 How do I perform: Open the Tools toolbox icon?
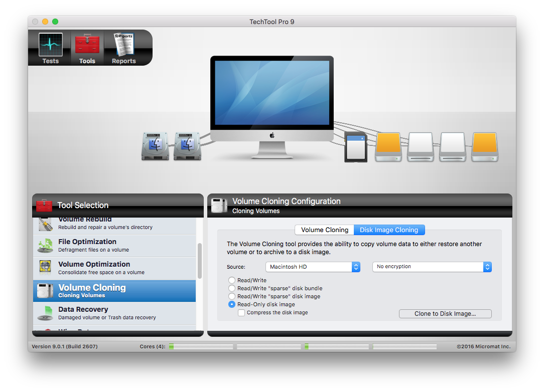click(x=87, y=45)
